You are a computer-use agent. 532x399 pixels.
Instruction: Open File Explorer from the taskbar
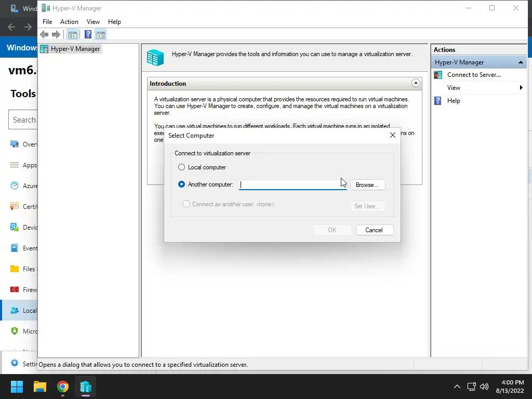39,387
